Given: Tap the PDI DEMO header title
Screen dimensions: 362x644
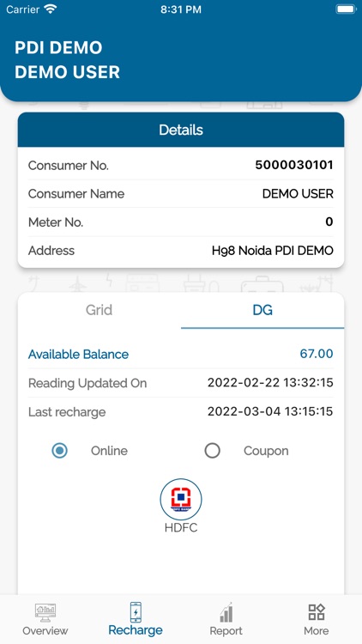Looking at the screenshot, I should click(58, 47).
